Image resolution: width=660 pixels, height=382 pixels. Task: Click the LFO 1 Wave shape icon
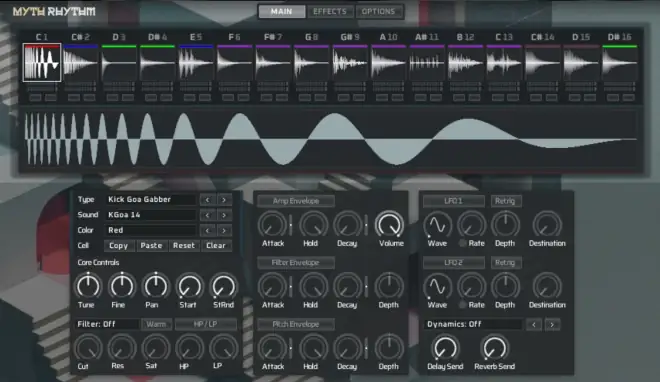coord(438,225)
